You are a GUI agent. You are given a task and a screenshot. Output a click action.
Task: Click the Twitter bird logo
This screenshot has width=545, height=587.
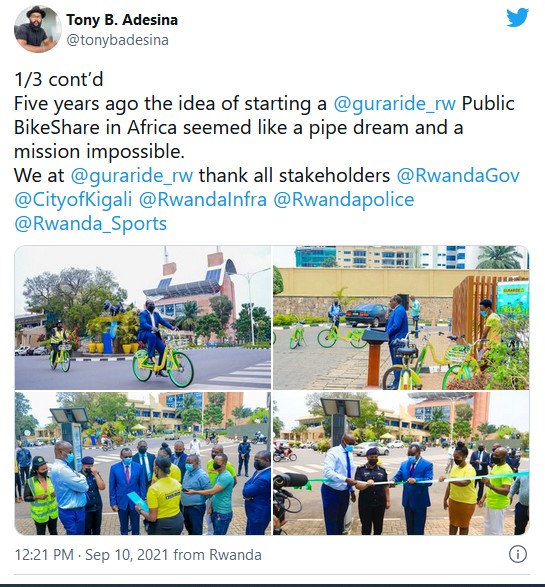coord(517,18)
